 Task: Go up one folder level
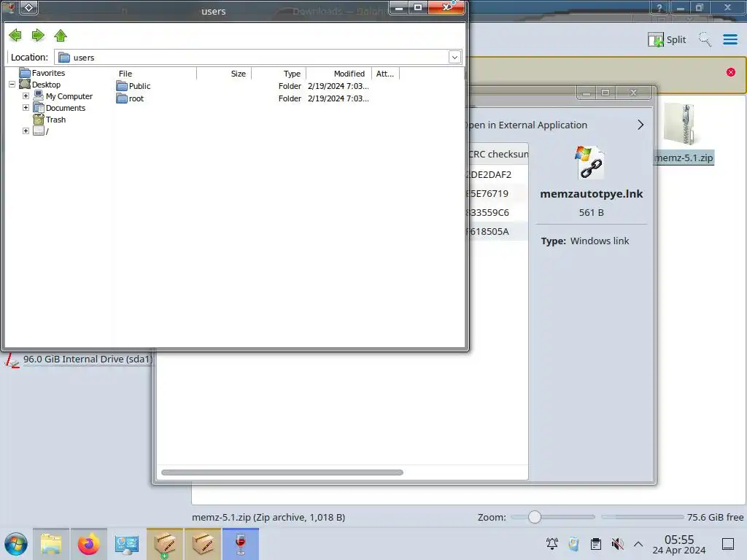click(61, 35)
